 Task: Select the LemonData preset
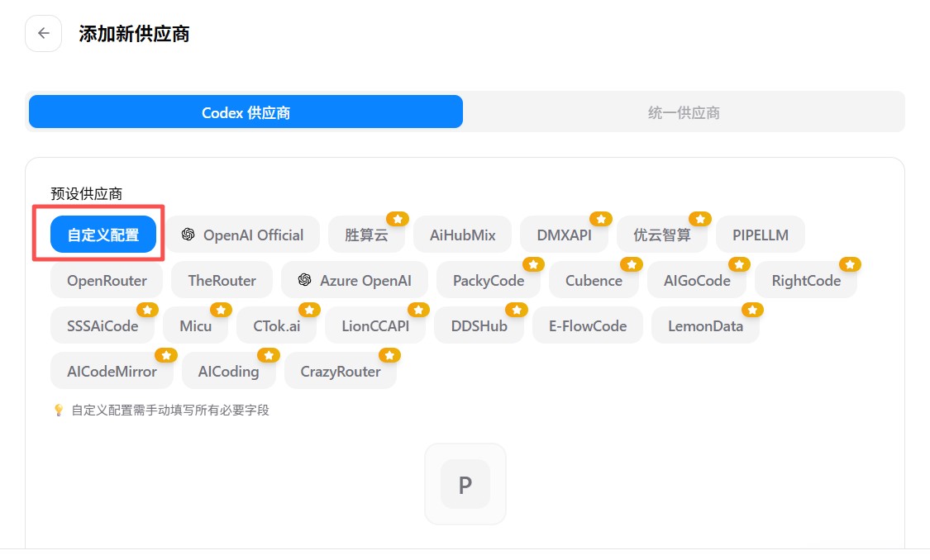tap(705, 326)
